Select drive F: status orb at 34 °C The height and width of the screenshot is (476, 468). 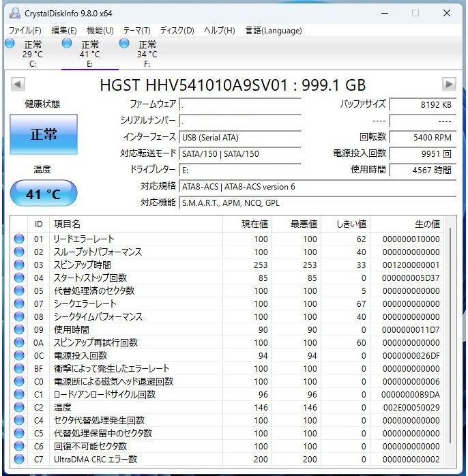point(124,44)
